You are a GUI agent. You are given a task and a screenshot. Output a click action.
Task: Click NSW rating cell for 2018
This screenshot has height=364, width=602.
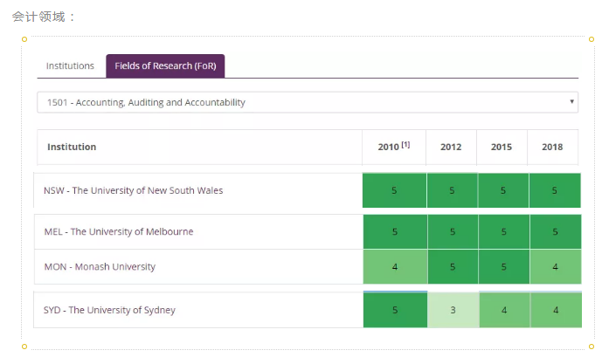point(555,190)
